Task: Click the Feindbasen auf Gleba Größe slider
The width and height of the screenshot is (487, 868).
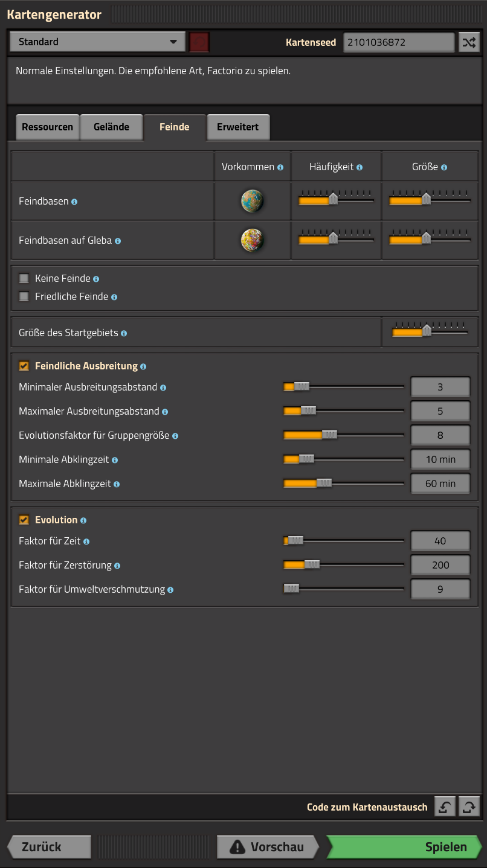Action: coord(430,238)
